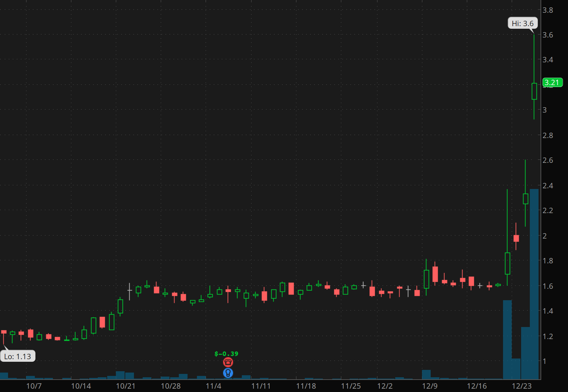Screen dimensions: 568x392
Task: Click the 11/25 date label
Action: (351, 386)
